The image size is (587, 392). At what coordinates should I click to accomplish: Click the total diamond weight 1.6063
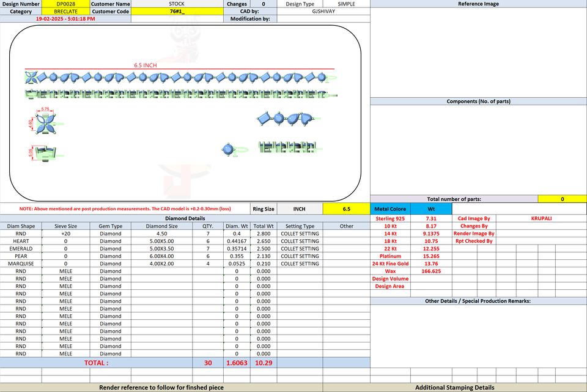tap(237, 363)
